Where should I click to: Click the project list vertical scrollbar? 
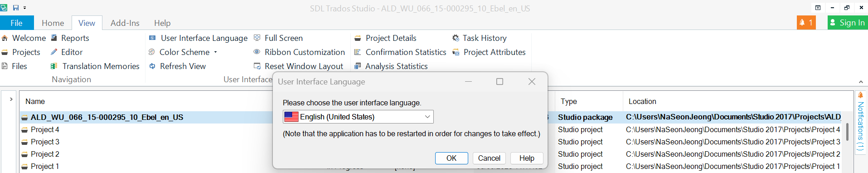click(x=847, y=132)
